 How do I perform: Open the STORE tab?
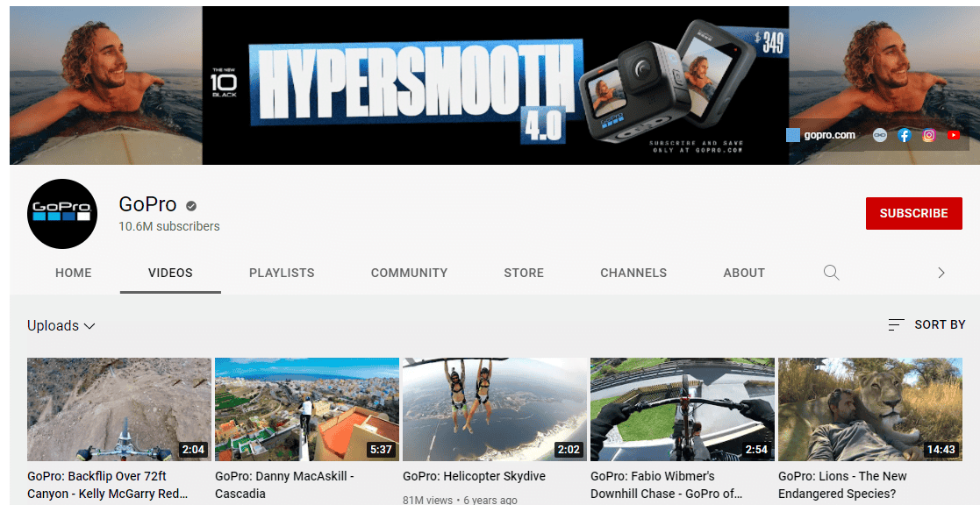click(524, 273)
